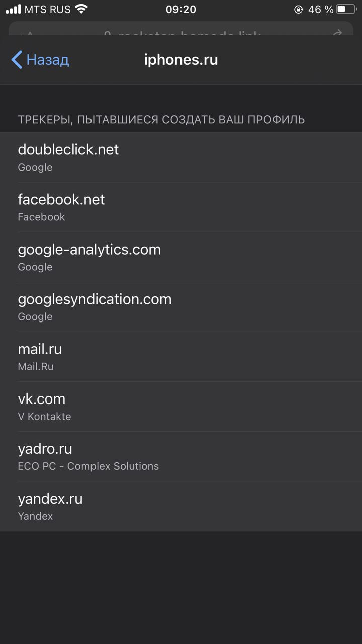
Task: Select the yadro.ru tracker entry
Action: point(181,456)
